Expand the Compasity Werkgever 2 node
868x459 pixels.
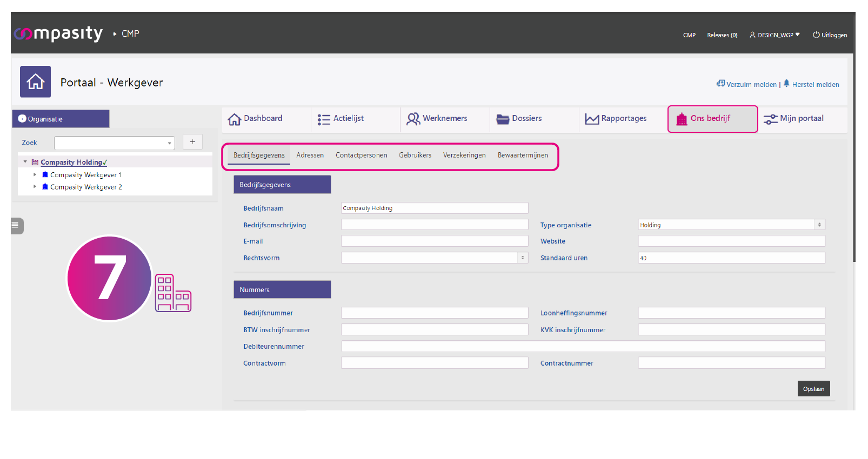click(35, 186)
